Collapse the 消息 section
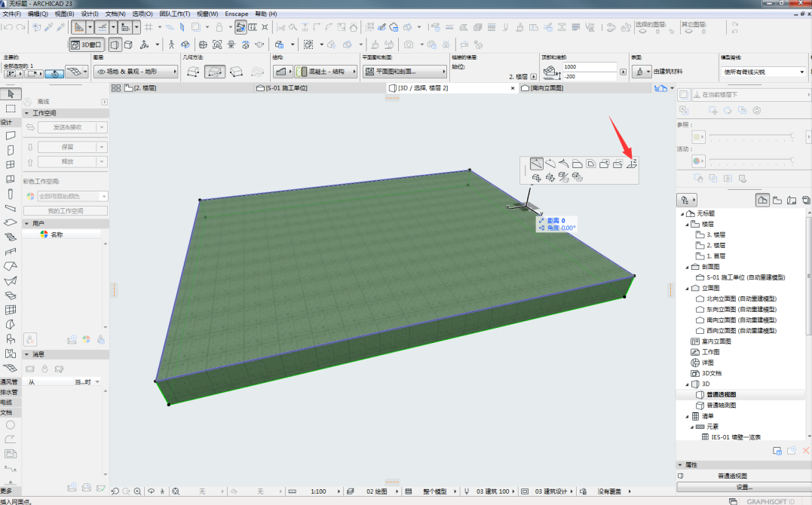 pos(27,354)
